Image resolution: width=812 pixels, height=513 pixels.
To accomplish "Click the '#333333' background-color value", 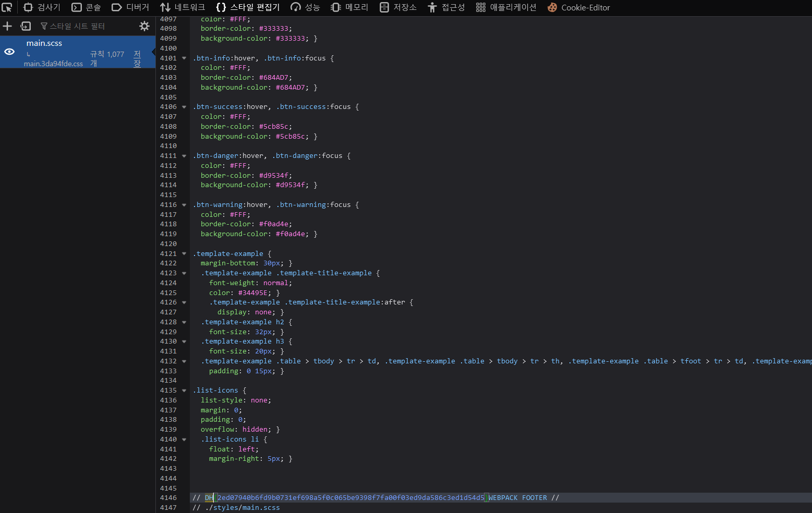I will click(290, 39).
